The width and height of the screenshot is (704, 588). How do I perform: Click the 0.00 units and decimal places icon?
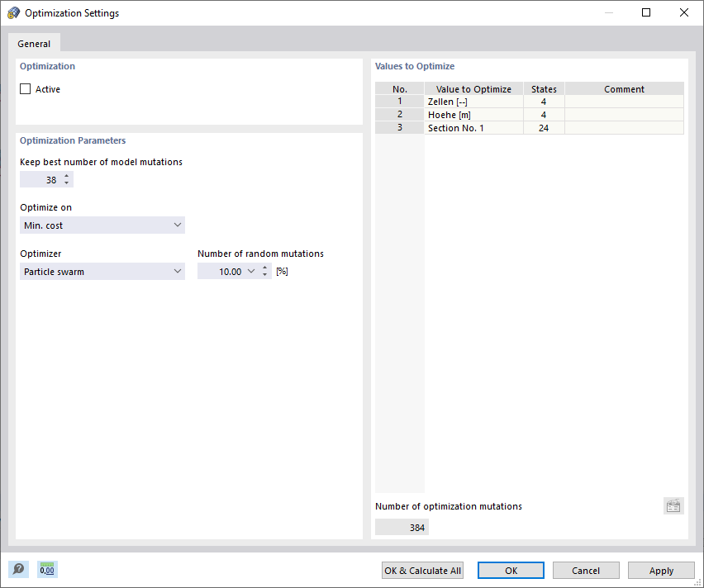click(46, 569)
